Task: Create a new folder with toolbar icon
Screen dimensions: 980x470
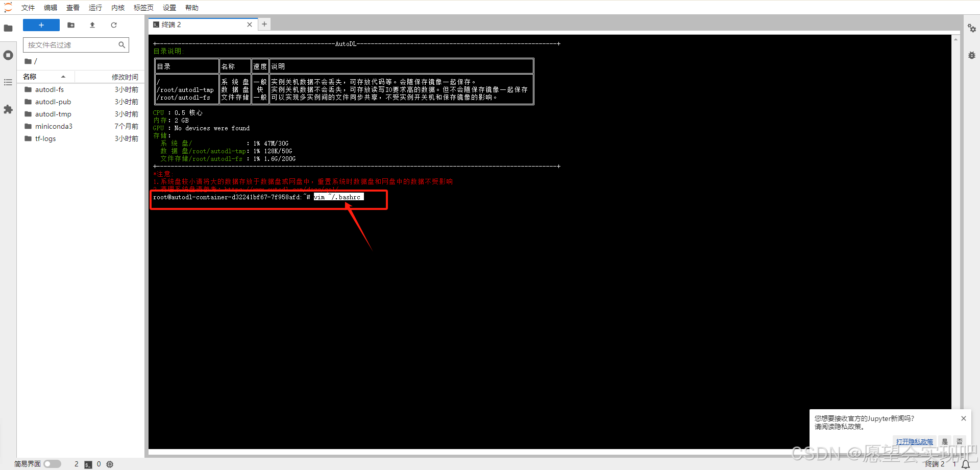Action: point(71,25)
